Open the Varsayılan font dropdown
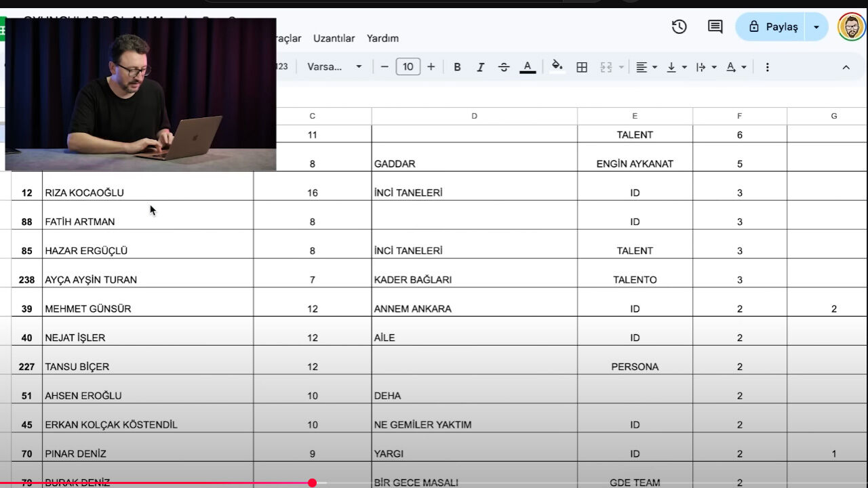Screen dimensions: 868x488 [334, 67]
